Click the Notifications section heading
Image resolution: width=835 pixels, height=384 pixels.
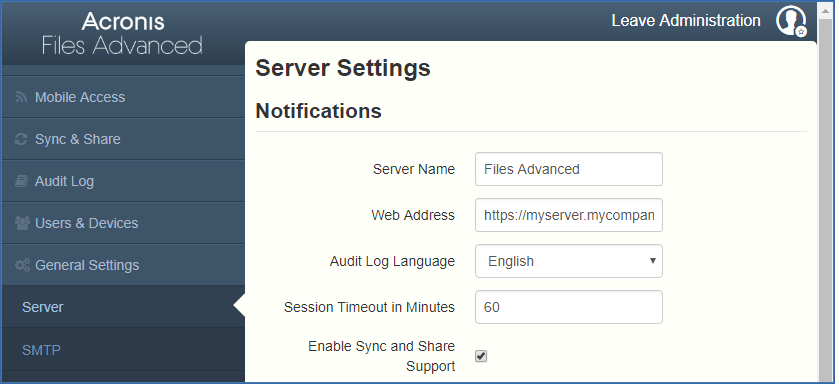(x=318, y=111)
